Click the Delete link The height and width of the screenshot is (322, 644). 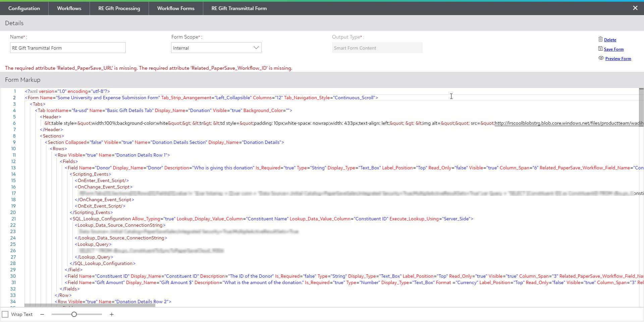(x=610, y=40)
